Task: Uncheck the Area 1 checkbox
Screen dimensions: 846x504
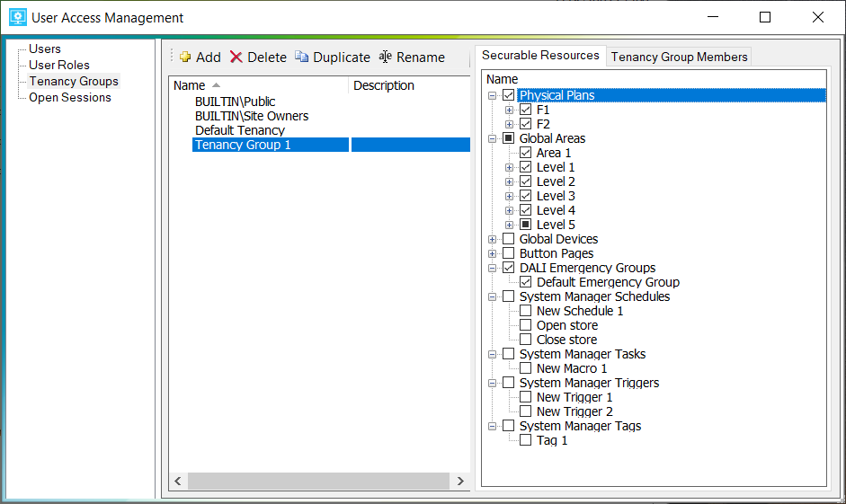Action: (x=526, y=153)
